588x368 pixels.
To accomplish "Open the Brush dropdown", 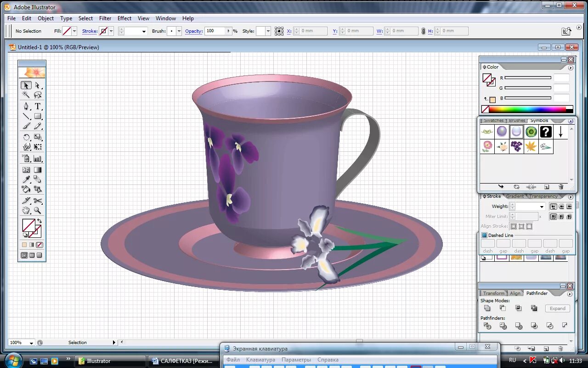I will click(179, 31).
